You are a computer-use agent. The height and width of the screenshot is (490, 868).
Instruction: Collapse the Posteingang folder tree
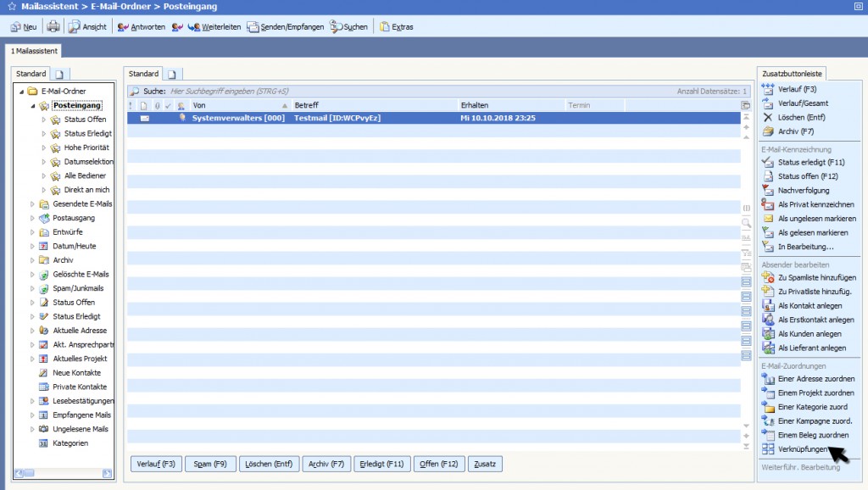coord(33,106)
